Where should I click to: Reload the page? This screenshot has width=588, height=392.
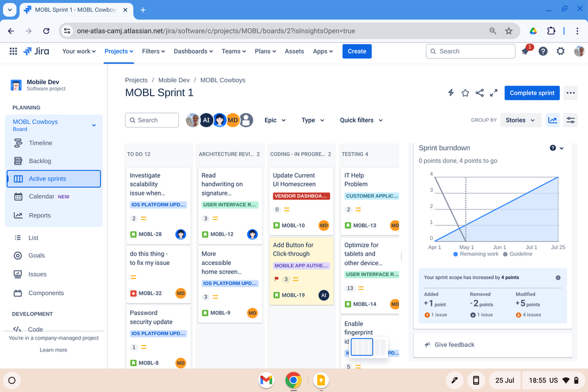[46, 31]
